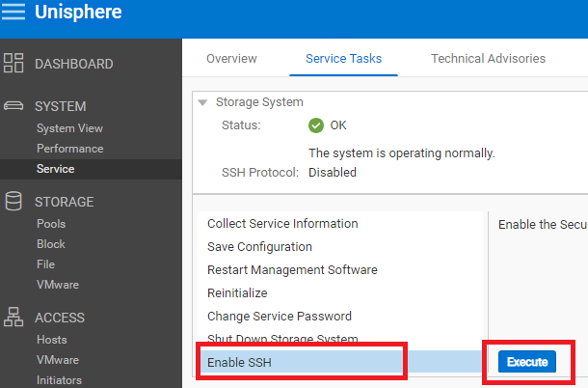Click the System storage array icon
The width and height of the screenshot is (588, 388).
(14, 106)
